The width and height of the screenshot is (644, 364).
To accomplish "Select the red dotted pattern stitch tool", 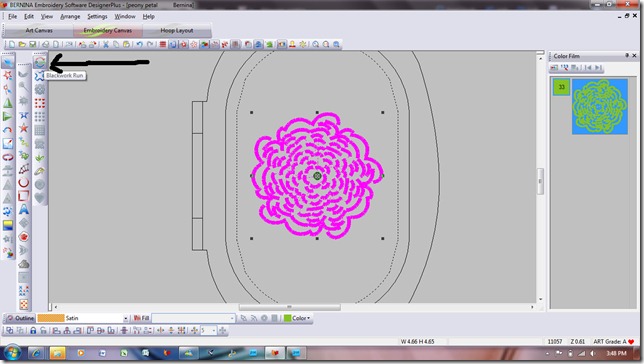I will click(39, 103).
